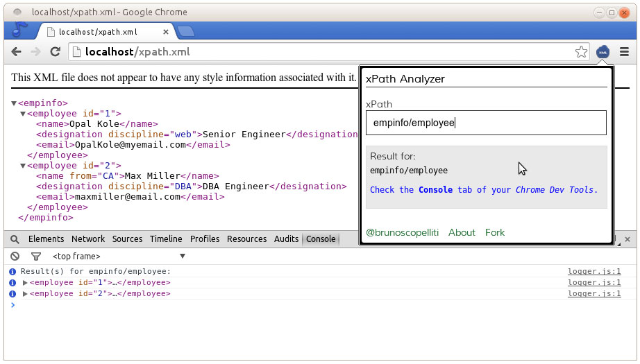Open the Chrome hamburger menu
Viewport: 640px width, 364px height.
point(624,52)
